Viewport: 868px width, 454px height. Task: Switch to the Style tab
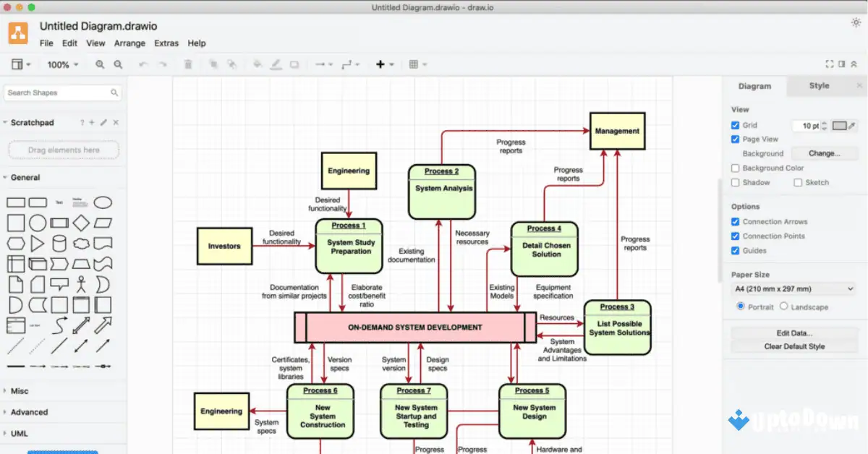tap(819, 86)
